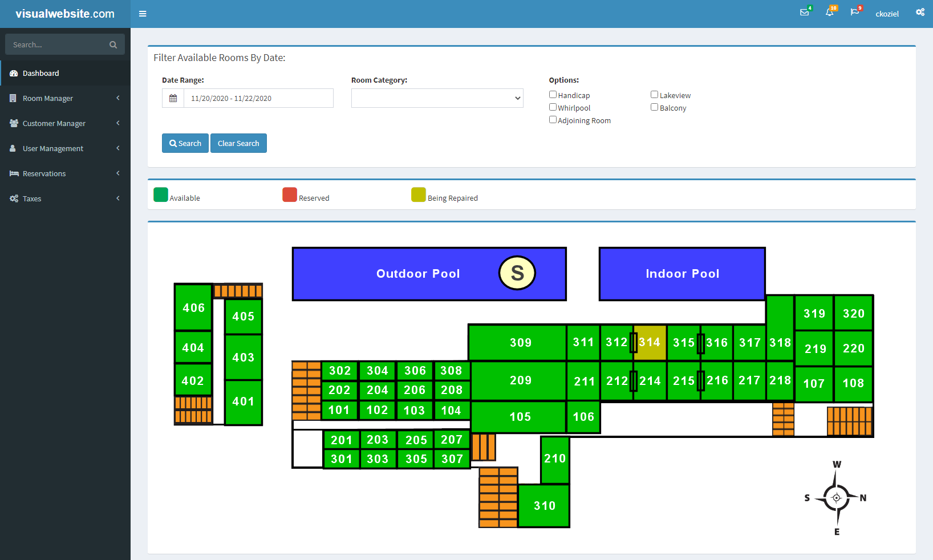
Task: Open the Room Category dropdown
Action: [437, 98]
